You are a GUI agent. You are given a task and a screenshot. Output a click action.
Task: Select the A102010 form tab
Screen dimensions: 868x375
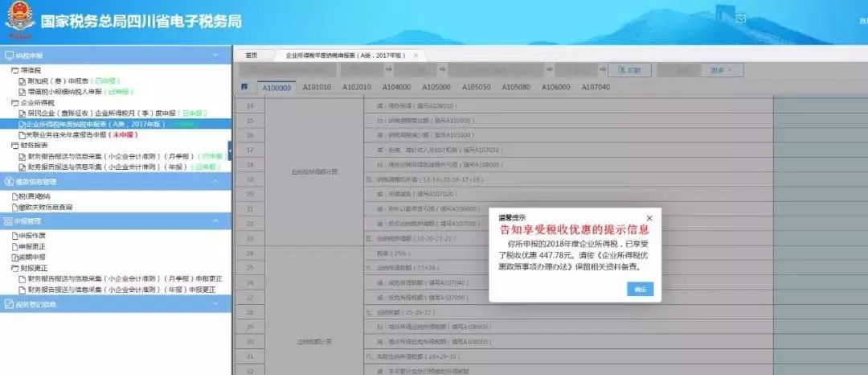pyautogui.click(x=357, y=87)
